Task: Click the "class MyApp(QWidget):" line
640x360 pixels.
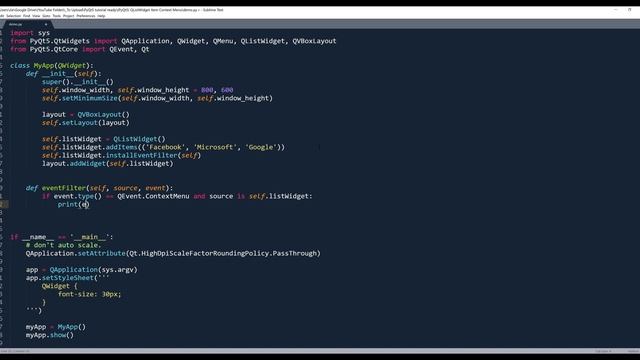Action: coord(52,65)
